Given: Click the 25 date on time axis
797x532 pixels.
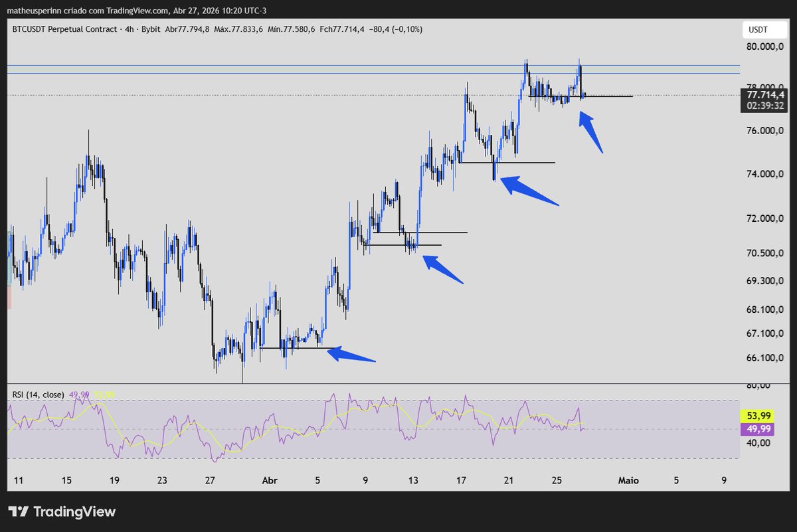Looking at the screenshot, I should pyautogui.click(x=557, y=480).
